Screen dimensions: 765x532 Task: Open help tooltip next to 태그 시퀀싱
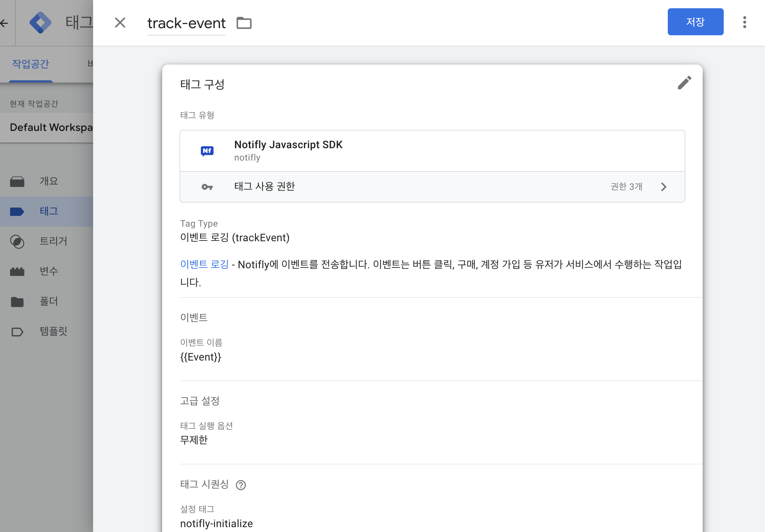[x=241, y=485]
